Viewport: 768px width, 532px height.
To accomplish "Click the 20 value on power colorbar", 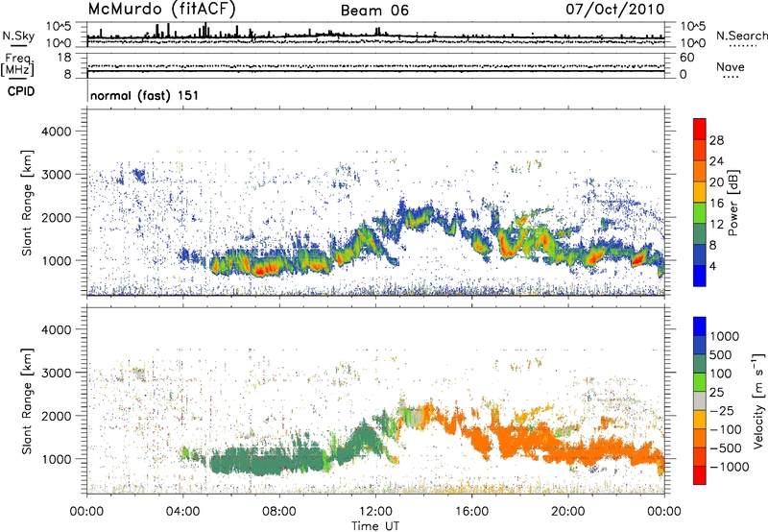I will [716, 182].
